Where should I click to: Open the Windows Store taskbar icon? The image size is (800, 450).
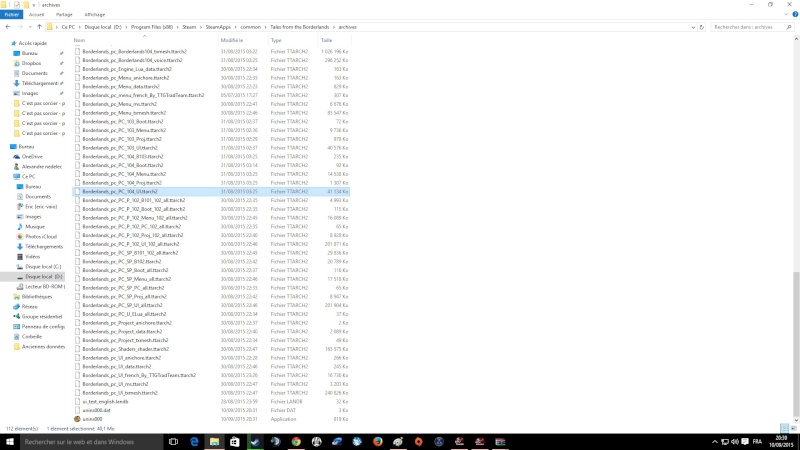click(x=235, y=442)
